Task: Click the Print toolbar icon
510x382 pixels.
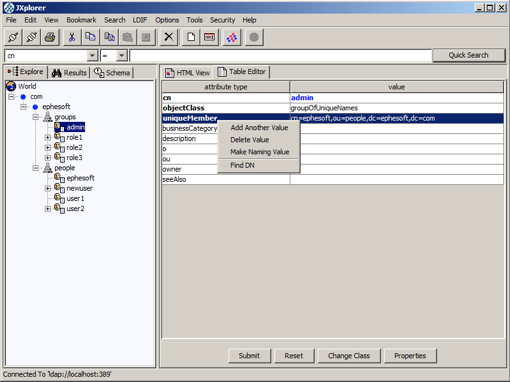Action: tap(50, 37)
